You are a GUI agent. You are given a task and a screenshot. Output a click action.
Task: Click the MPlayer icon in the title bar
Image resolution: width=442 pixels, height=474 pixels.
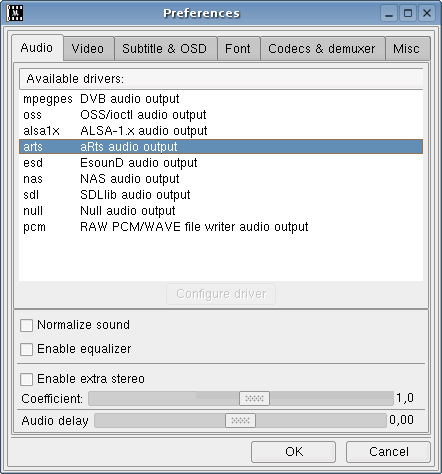pyautogui.click(x=15, y=13)
